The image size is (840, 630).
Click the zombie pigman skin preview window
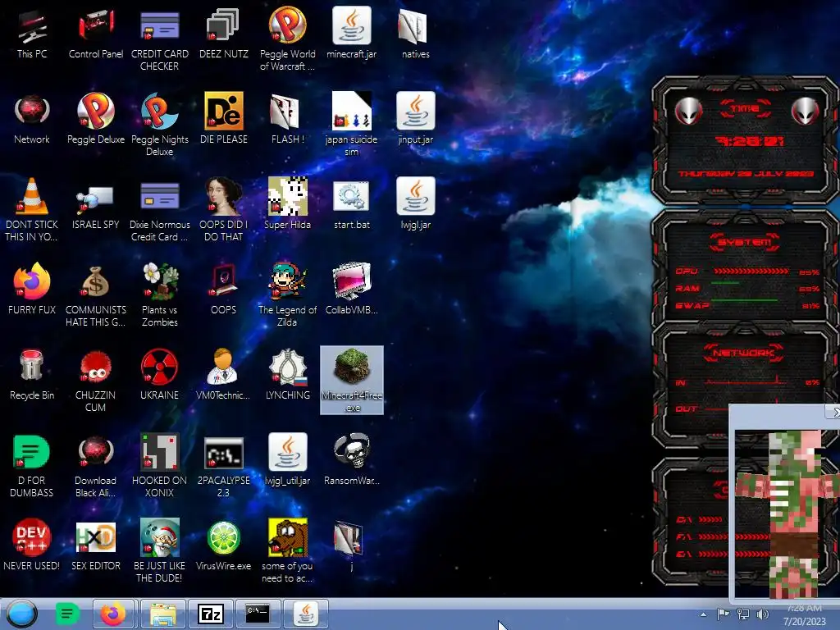[x=785, y=514]
